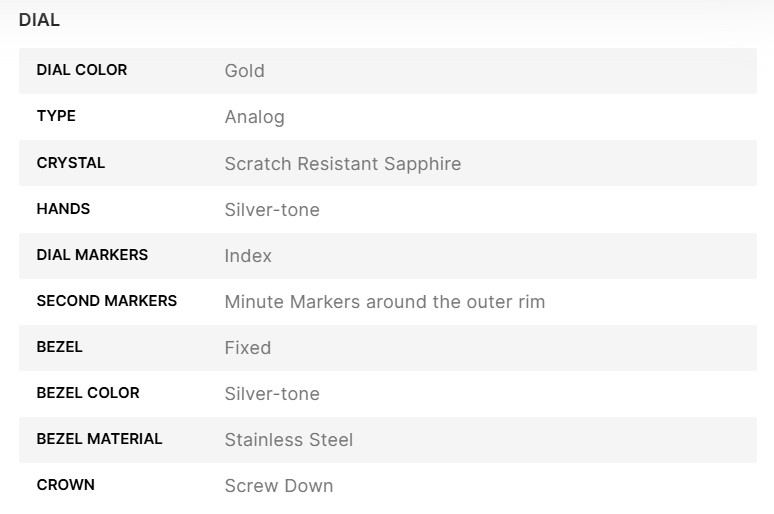Click the DIAL section heading

point(39,20)
